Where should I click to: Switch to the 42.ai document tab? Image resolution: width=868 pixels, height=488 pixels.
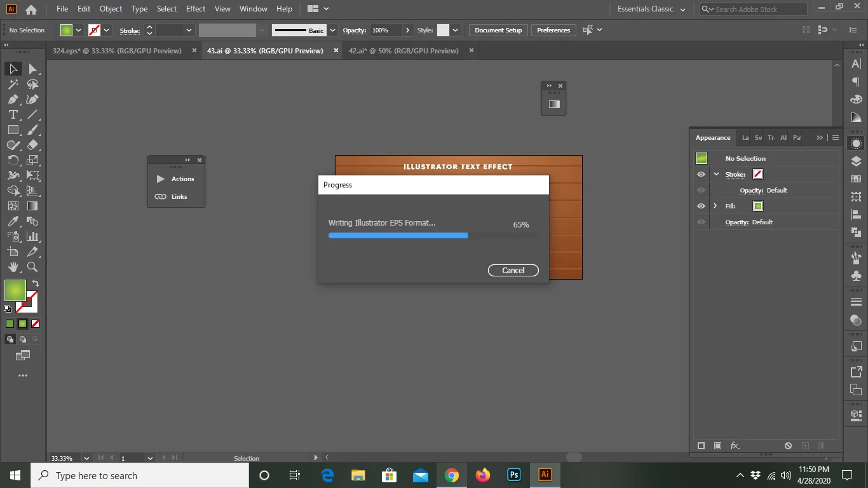point(403,51)
